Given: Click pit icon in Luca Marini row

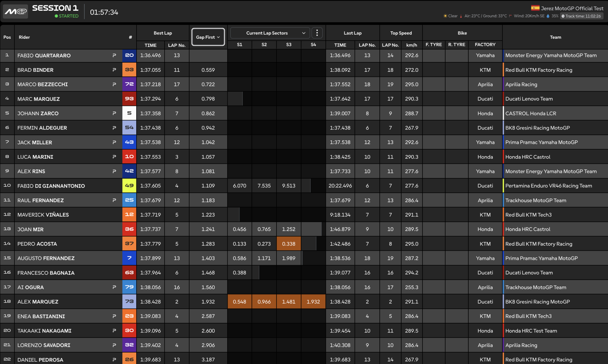Looking at the screenshot, I should tap(114, 157).
